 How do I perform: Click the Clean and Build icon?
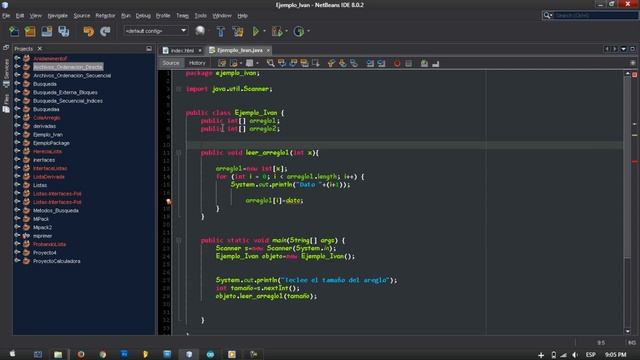[238, 31]
